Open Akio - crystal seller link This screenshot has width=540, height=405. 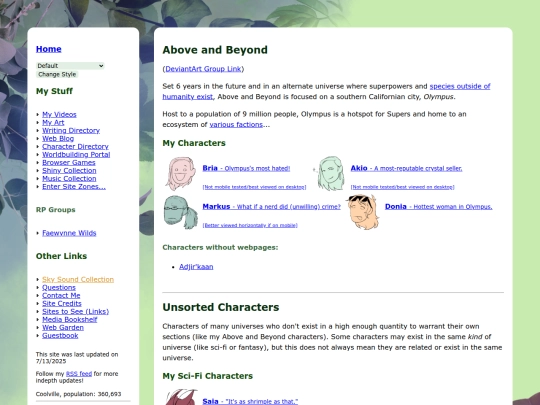point(406,168)
